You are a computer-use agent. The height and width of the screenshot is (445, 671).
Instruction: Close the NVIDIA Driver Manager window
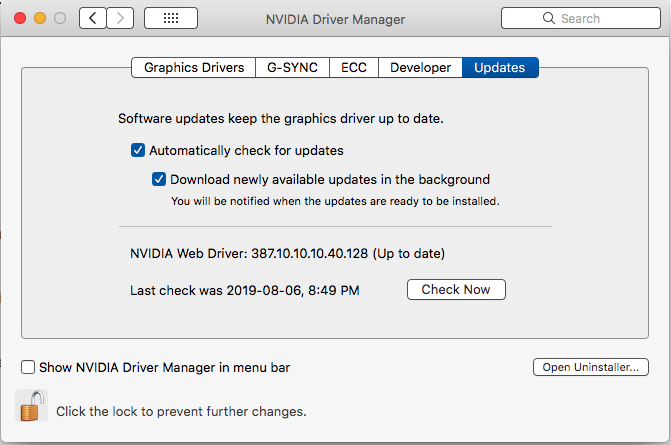pyautogui.click(x=20, y=18)
